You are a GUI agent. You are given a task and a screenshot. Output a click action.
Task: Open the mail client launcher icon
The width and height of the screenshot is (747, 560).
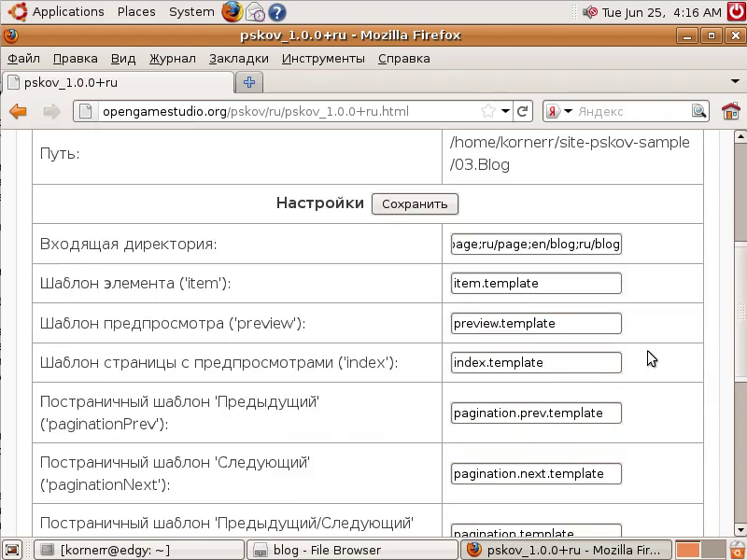point(255,12)
